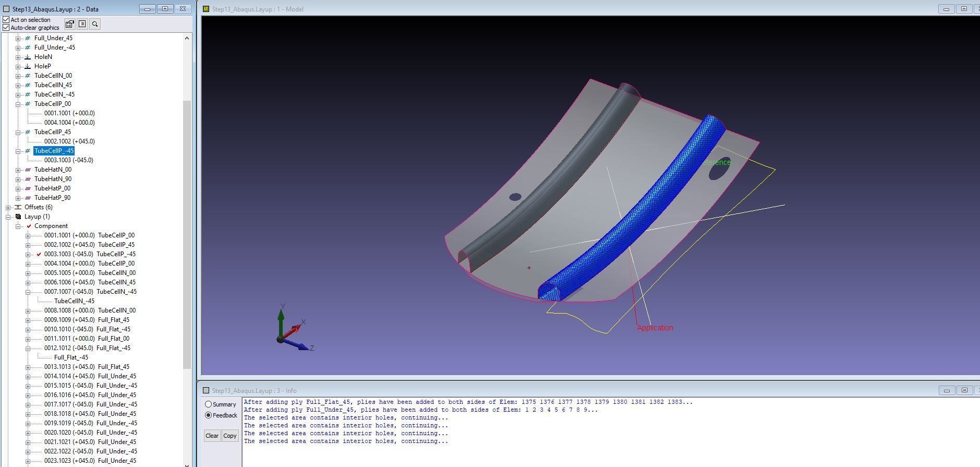Click red checkmark on ply 0003.1003 in Layup
The width and height of the screenshot is (980, 467).
[x=39, y=254]
